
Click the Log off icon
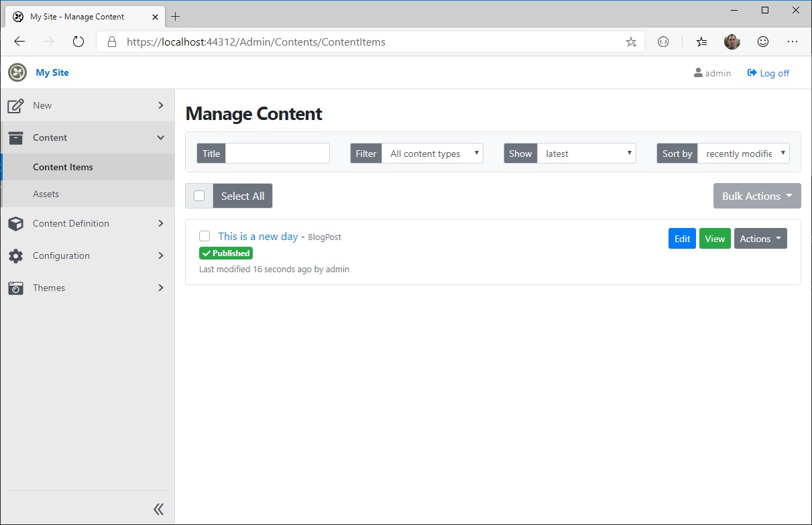click(x=750, y=72)
